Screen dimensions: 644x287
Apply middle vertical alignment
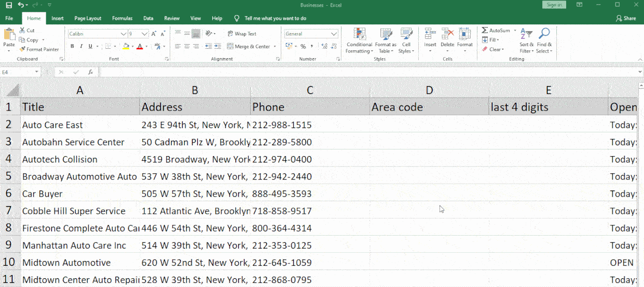coord(187,33)
